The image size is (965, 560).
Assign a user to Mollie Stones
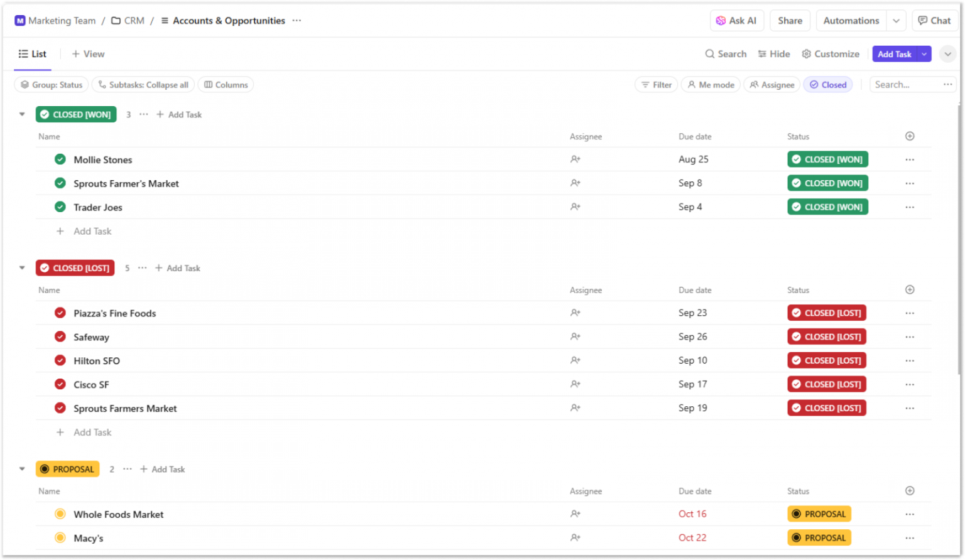pyautogui.click(x=575, y=159)
